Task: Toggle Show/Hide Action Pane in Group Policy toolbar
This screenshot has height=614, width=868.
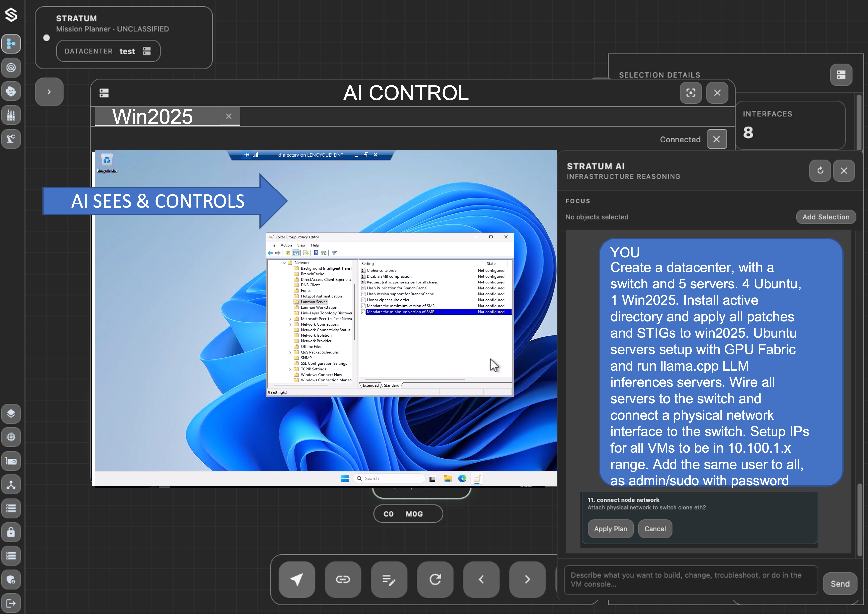Action: coord(324,253)
